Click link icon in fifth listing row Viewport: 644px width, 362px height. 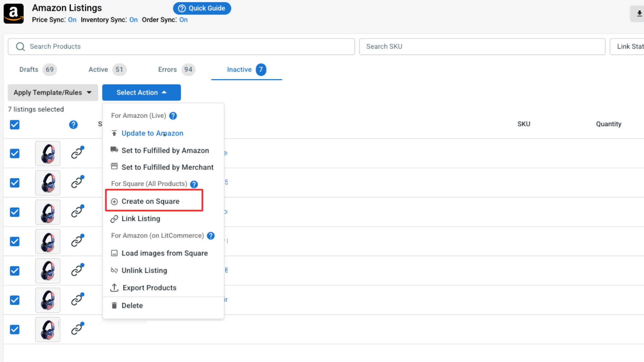(x=77, y=270)
